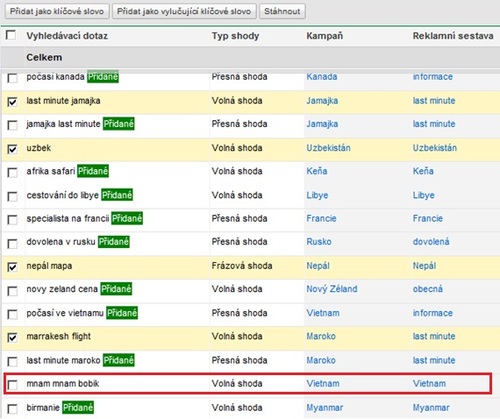Uncheck the 'marrakesh flight' row checkbox

click(12, 338)
